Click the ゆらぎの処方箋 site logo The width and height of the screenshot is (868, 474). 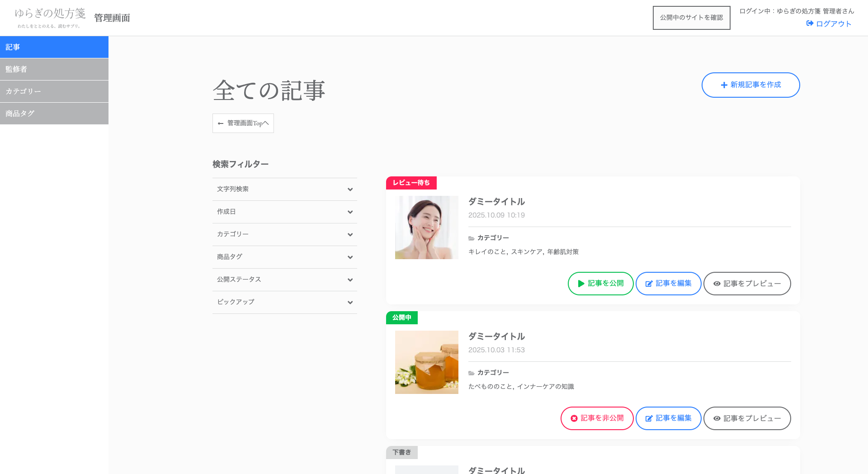[x=50, y=18]
